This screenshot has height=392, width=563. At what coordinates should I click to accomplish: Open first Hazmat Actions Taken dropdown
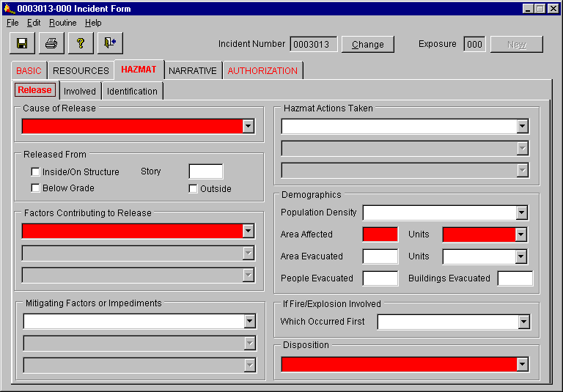pyautogui.click(x=522, y=126)
